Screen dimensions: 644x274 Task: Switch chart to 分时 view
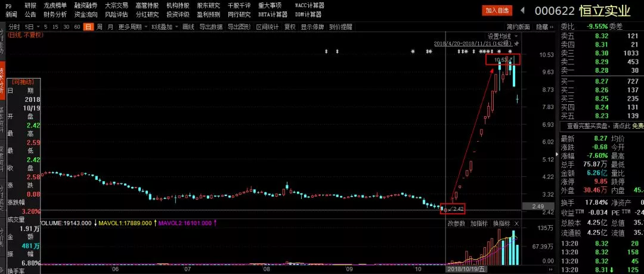14,27
